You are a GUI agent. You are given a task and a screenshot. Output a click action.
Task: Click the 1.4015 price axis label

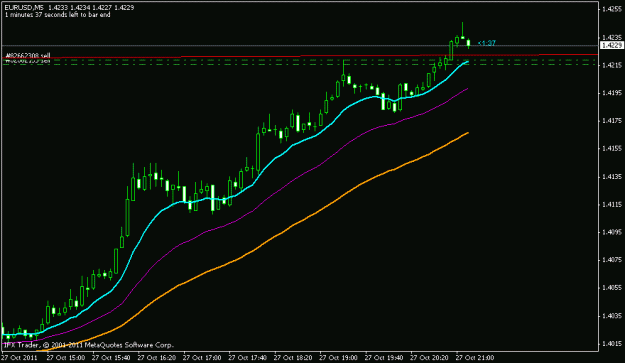click(613, 343)
